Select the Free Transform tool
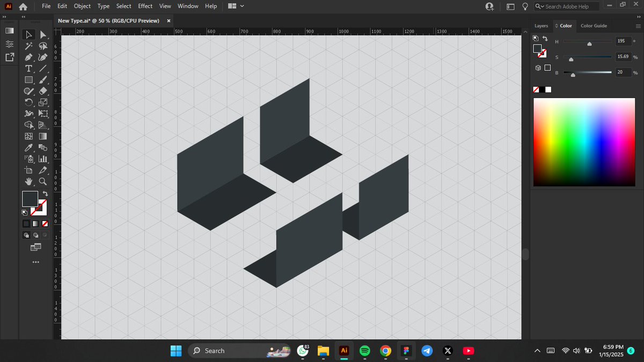 (43, 114)
